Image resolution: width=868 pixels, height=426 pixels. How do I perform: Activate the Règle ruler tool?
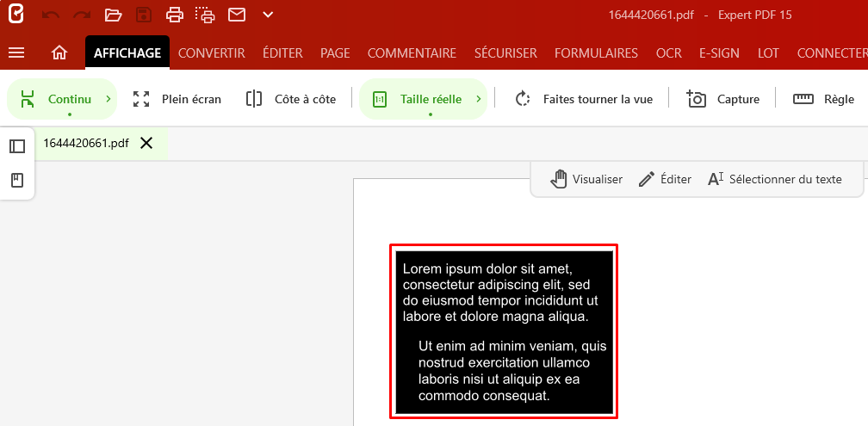(x=824, y=100)
